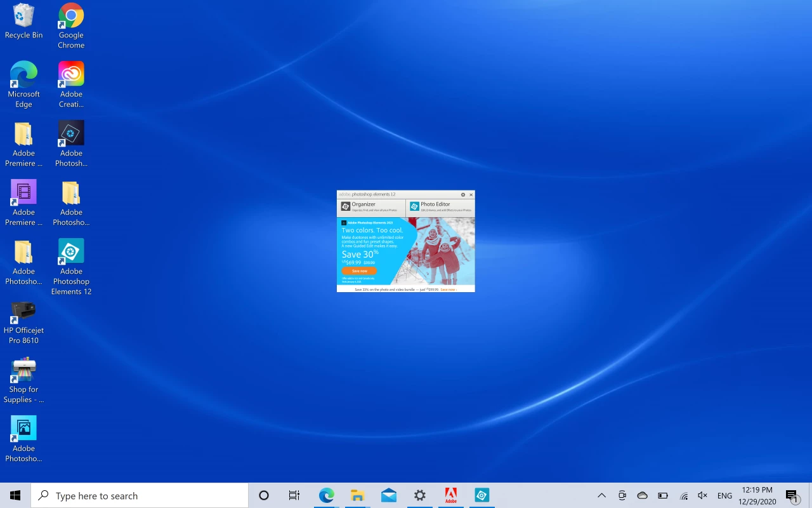Image resolution: width=812 pixels, height=508 pixels.
Task: Select the Adobe Premiere folder on the desktop
Action: pyautogui.click(x=23, y=144)
